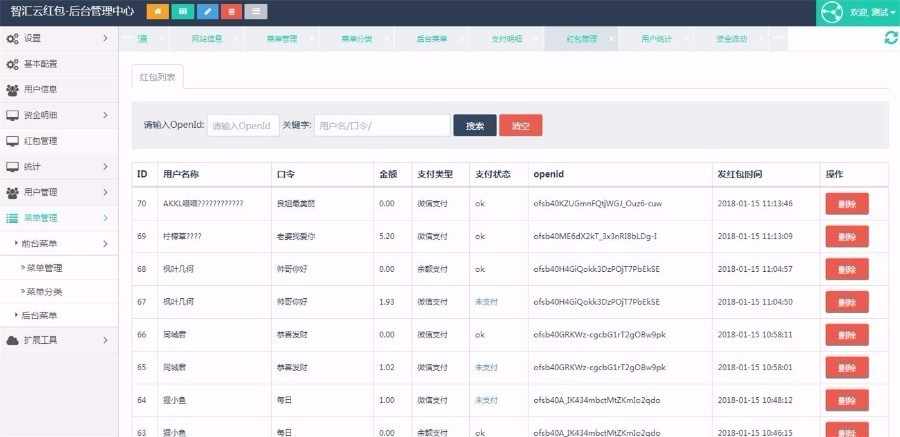Click the orange home icon button in header
The image size is (900, 437).
158,11
